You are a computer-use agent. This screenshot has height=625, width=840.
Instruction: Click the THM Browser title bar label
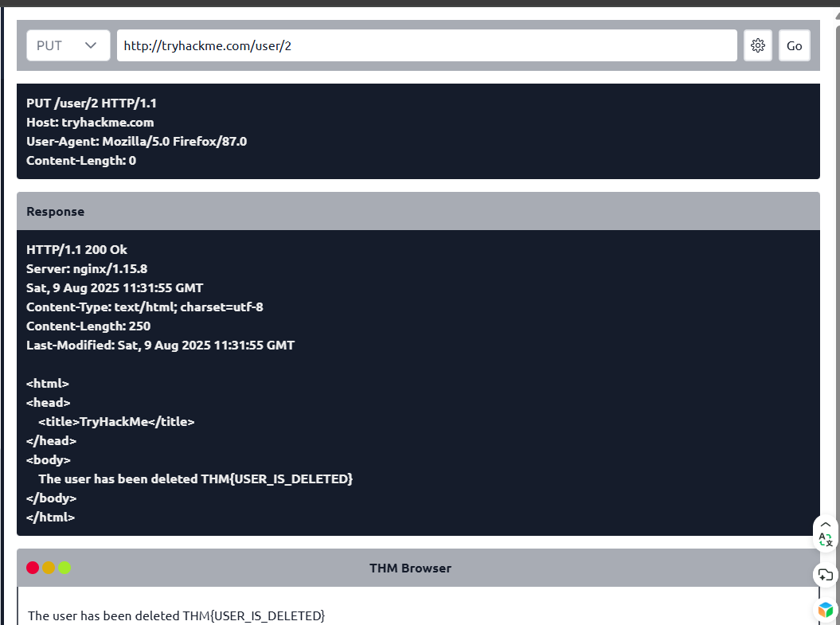pyautogui.click(x=410, y=568)
